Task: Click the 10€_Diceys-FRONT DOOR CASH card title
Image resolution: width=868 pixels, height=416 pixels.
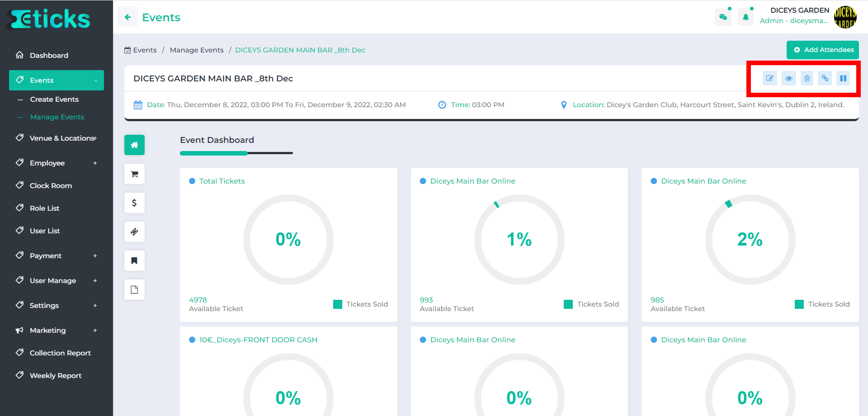Action: (x=258, y=340)
